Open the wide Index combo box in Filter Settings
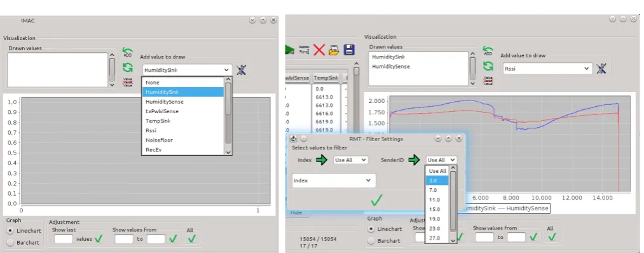 pos(334,181)
